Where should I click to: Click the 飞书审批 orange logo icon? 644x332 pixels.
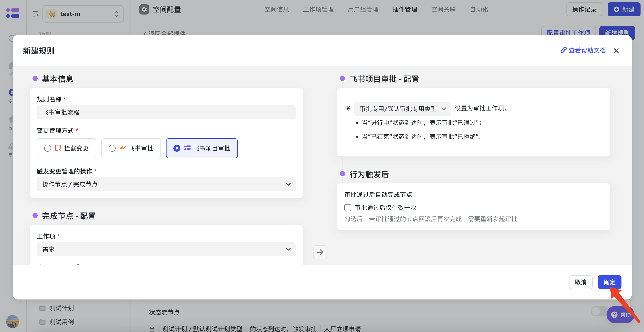[123, 148]
